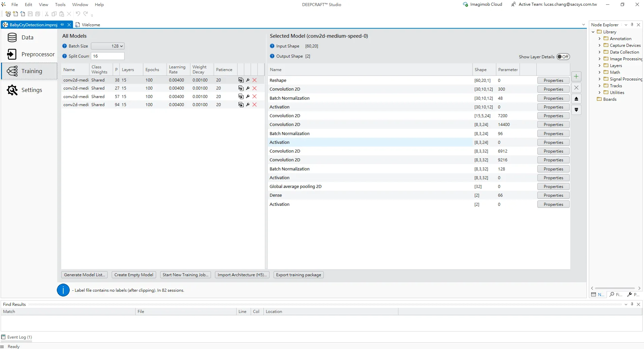This screenshot has height=349, width=644.
Task: Move selected layer up with arrow icon
Action: click(576, 99)
